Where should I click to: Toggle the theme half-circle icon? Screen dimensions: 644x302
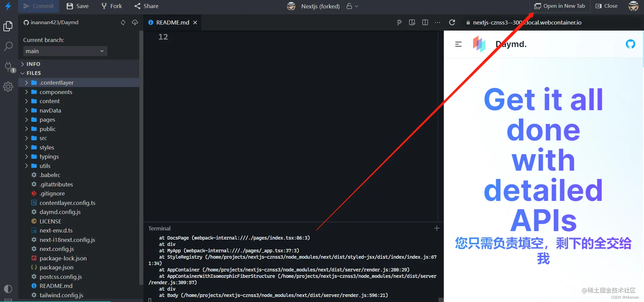[8, 289]
